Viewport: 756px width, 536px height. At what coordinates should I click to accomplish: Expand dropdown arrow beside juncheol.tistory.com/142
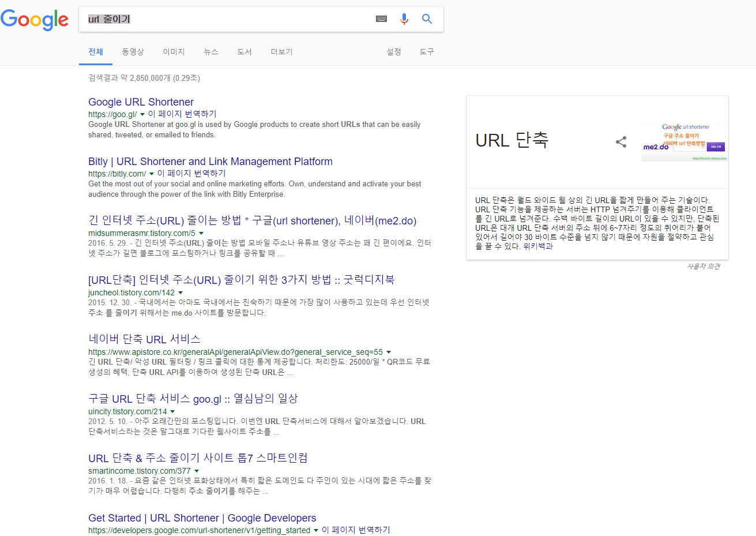click(x=180, y=293)
